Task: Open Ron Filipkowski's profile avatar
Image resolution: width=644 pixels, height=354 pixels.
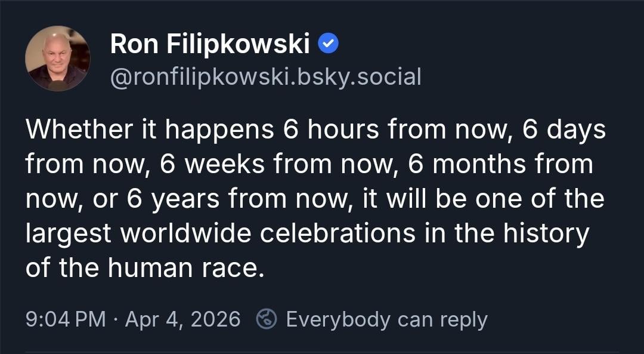Action: pyautogui.click(x=57, y=59)
